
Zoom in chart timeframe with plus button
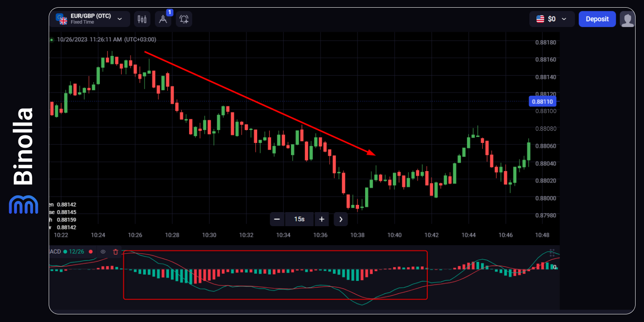[x=322, y=219]
